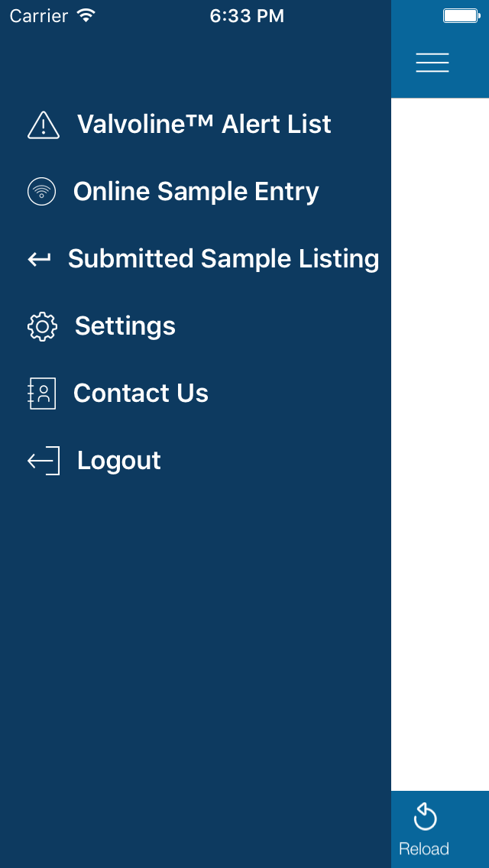This screenshot has width=489, height=868.
Task: Click the white content area to dismiss menu
Action: click(439, 444)
